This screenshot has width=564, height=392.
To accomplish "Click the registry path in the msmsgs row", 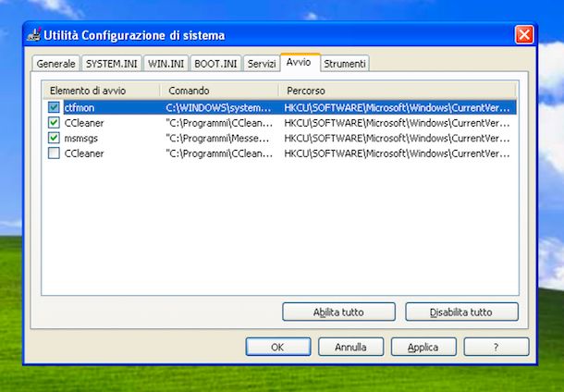I will pyautogui.click(x=397, y=138).
